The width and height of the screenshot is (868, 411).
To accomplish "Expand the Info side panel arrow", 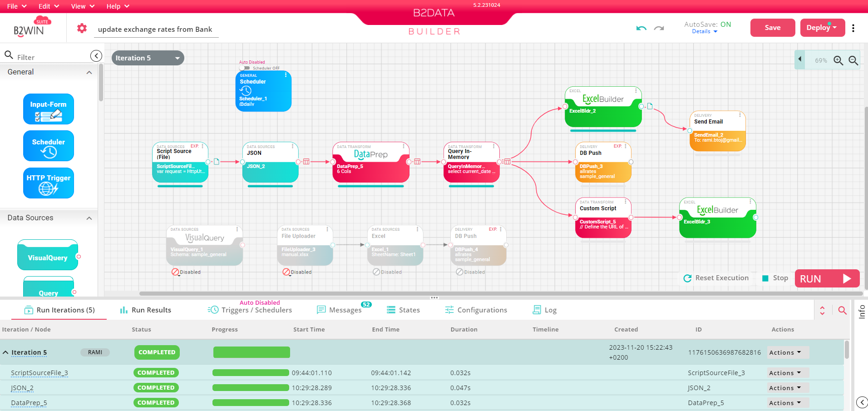I will [862, 402].
